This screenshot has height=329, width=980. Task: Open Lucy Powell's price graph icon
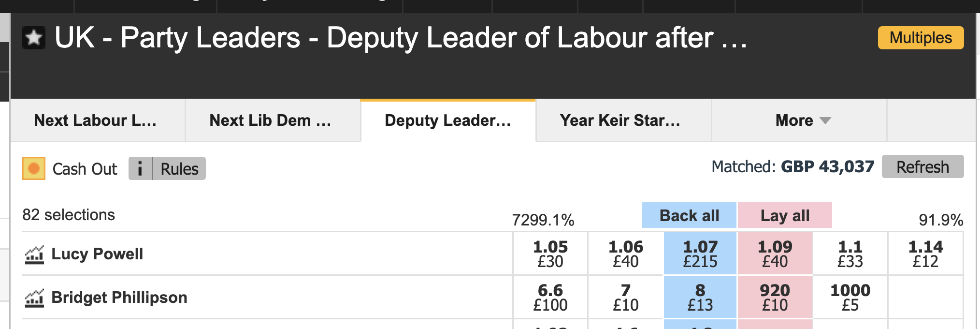(x=34, y=254)
